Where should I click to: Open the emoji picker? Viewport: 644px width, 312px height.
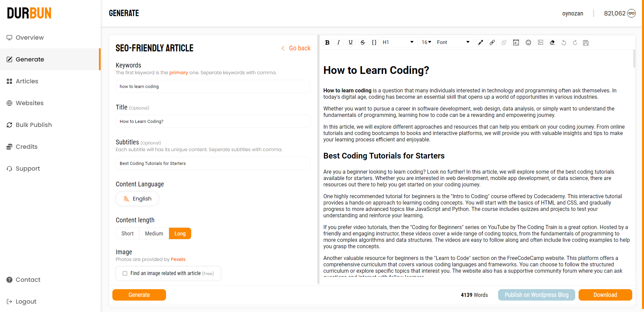click(528, 42)
